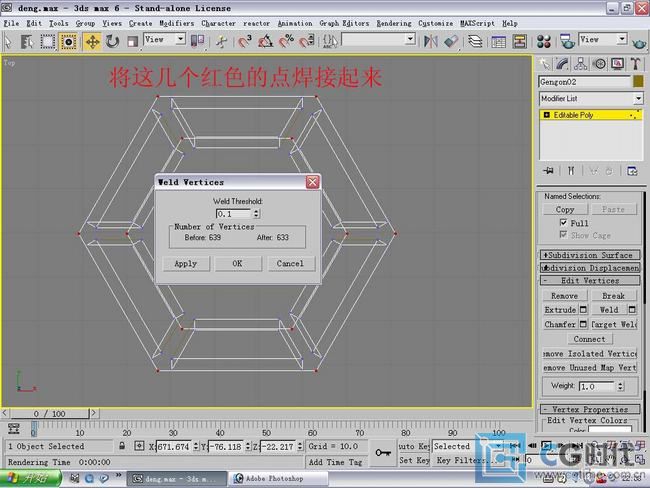This screenshot has width=650, height=488.
Task: Open MAXScript menu
Action: pos(477,23)
